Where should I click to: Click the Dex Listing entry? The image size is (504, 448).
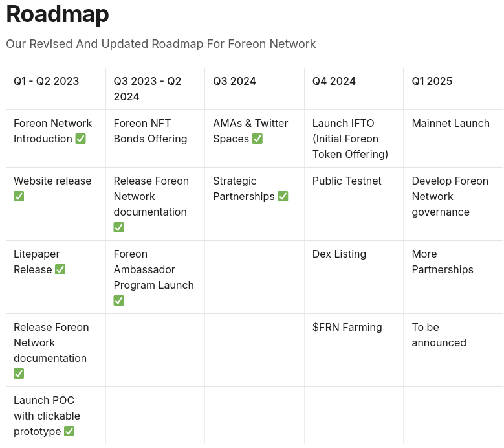tap(339, 254)
